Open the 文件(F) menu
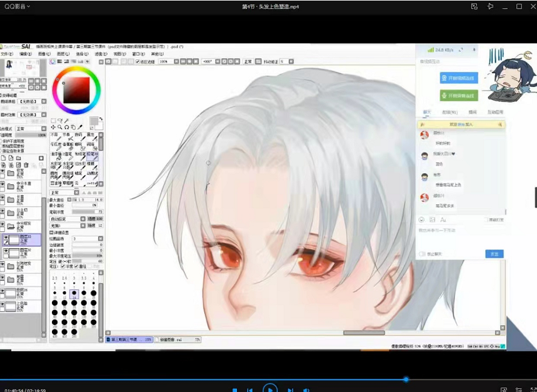The width and height of the screenshot is (537, 392). [6, 54]
